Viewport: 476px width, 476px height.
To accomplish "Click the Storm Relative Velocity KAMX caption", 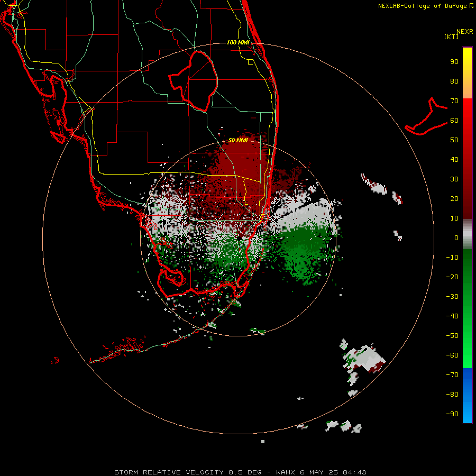I will pos(240,472).
